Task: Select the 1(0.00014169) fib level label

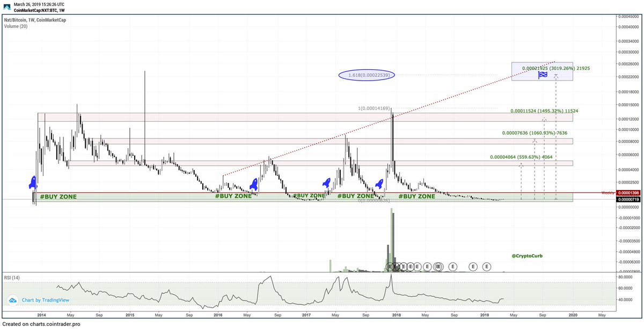Action: (x=374, y=108)
